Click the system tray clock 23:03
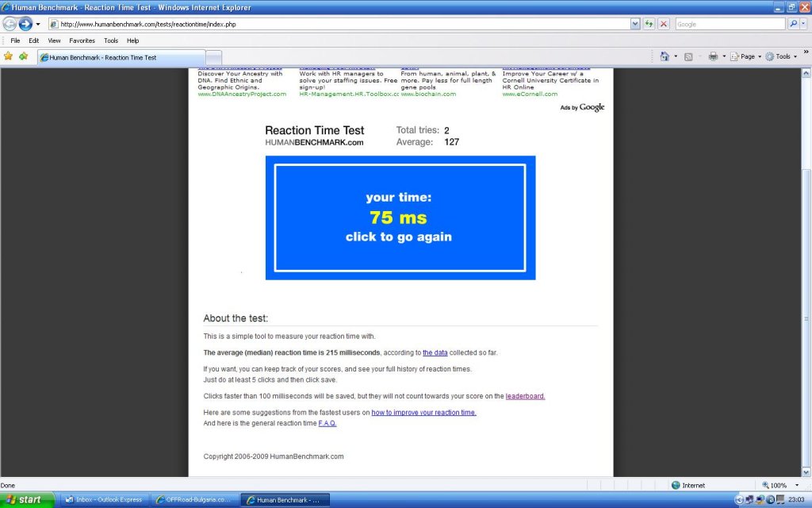The width and height of the screenshot is (812, 508). (x=796, y=500)
